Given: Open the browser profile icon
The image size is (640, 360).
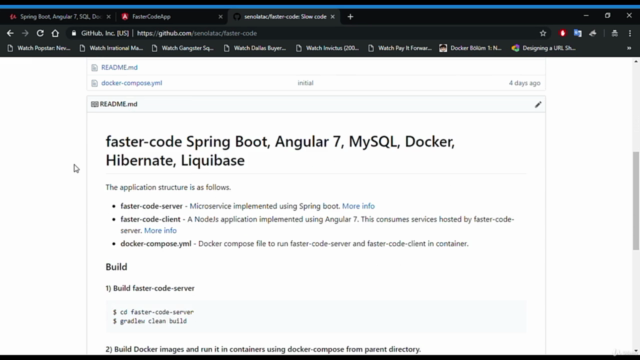Looking at the screenshot, I should pyautogui.click(x=615, y=33).
